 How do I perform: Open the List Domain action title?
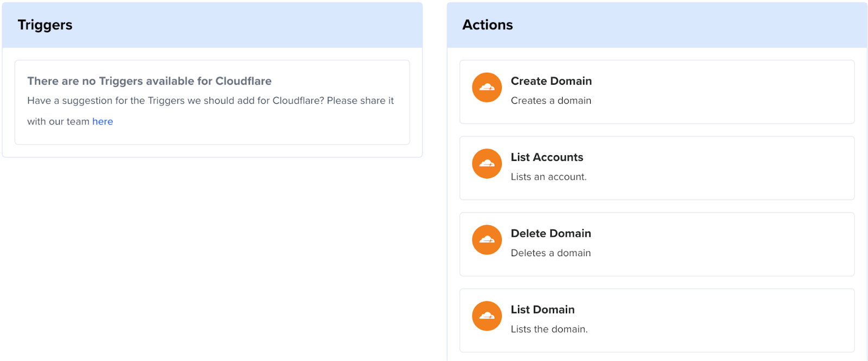(x=542, y=309)
